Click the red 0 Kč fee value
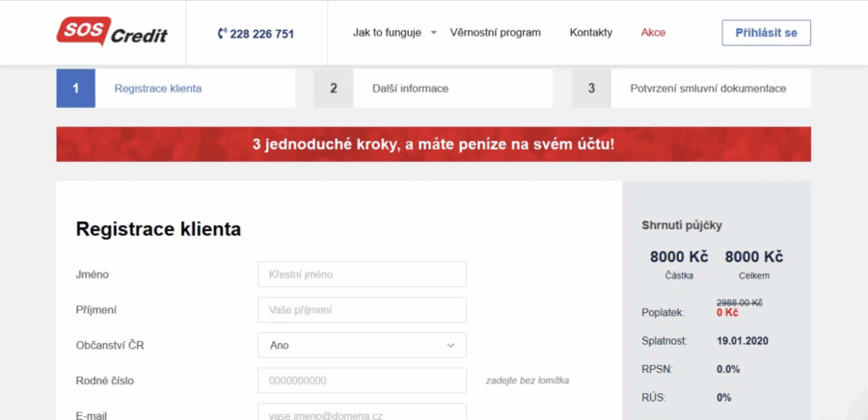 pos(727,313)
